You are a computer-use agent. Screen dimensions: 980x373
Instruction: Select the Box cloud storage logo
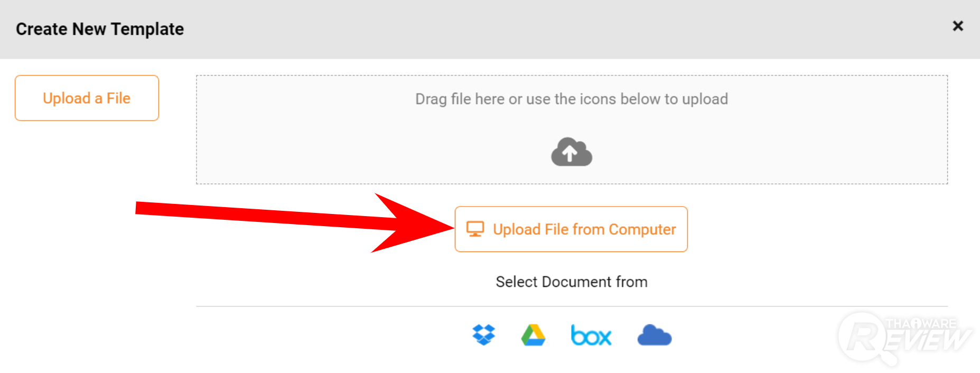click(x=591, y=336)
